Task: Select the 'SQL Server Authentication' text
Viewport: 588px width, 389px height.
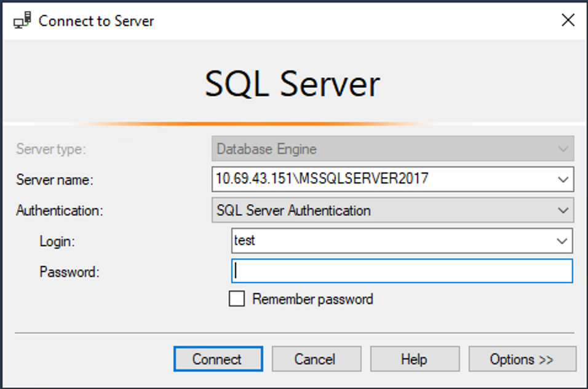Action: (x=293, y=211)
